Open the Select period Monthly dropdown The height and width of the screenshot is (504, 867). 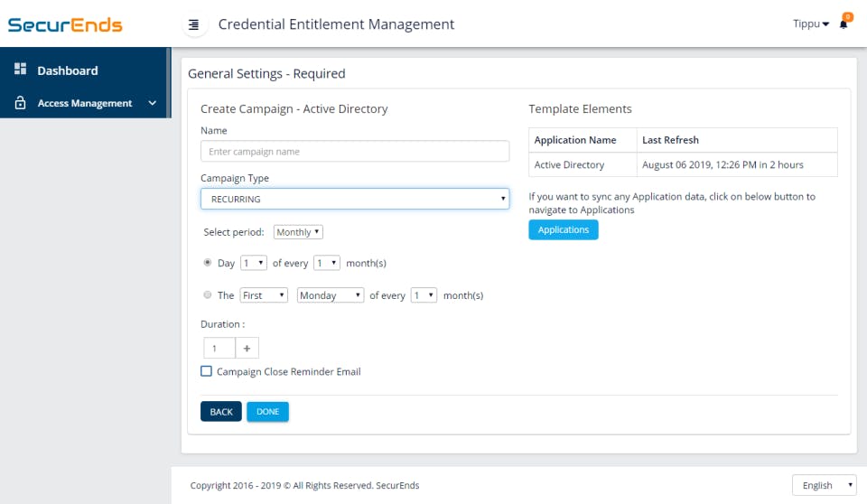(298, 232)
